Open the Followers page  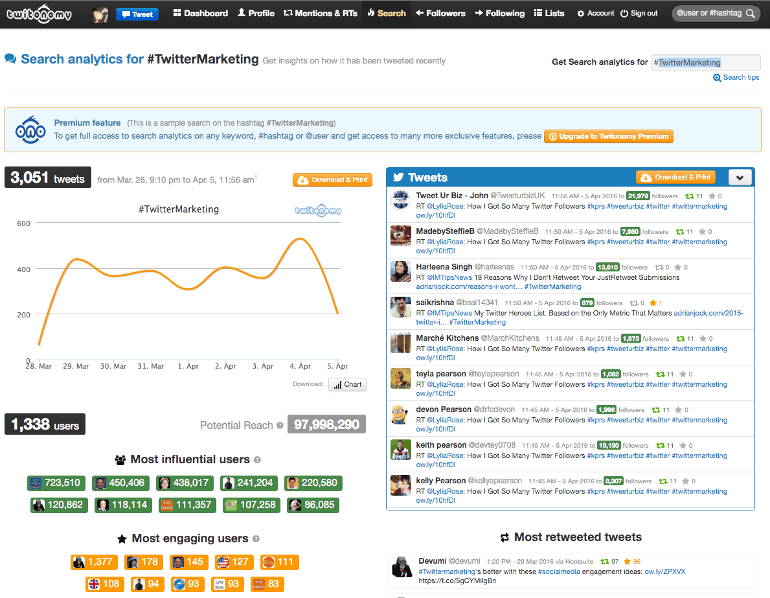[x=440, y=13]
